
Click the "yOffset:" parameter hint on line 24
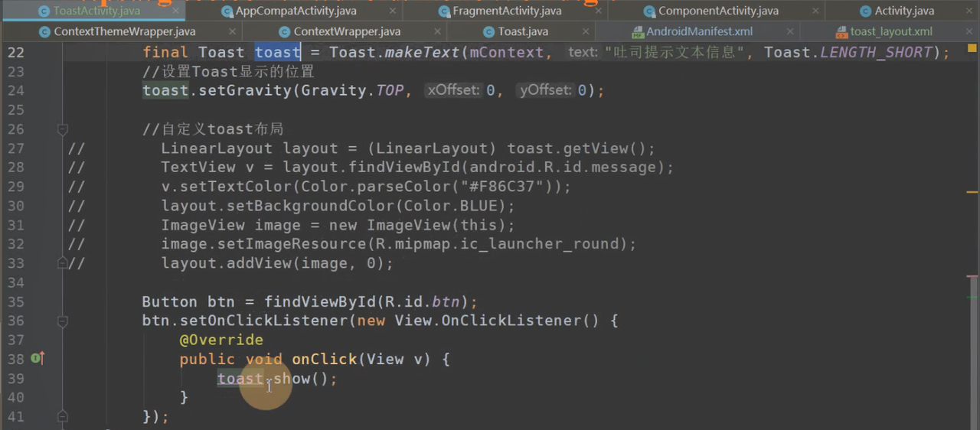[546, 90]
